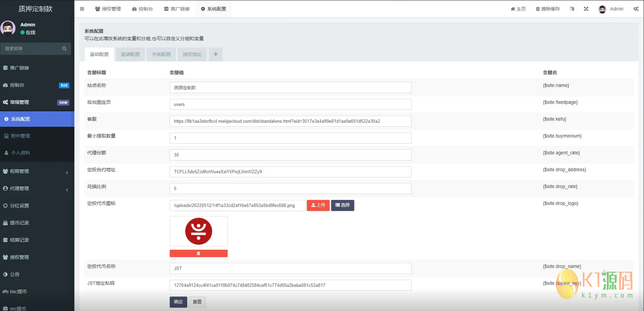Switch to the 推广链接 top tab
Screen dimensions: 644x311
pyautogui.click(x=177, y=9)
